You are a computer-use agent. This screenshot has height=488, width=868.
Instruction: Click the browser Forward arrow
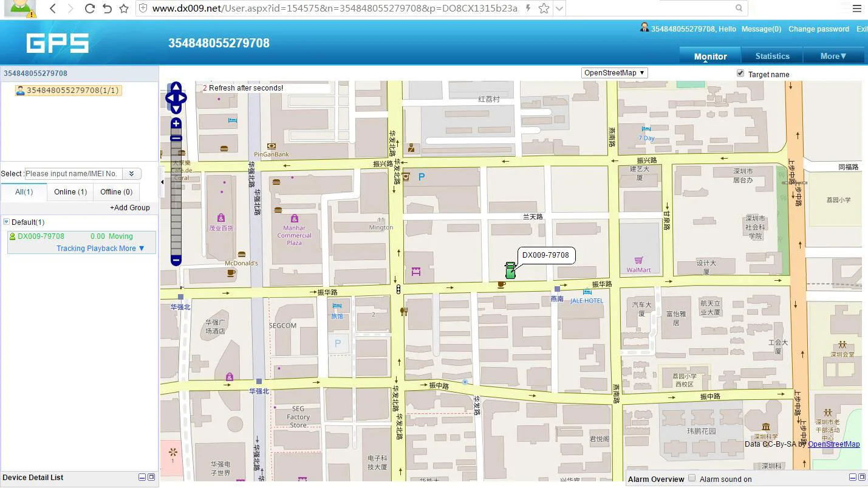[71, 9]
